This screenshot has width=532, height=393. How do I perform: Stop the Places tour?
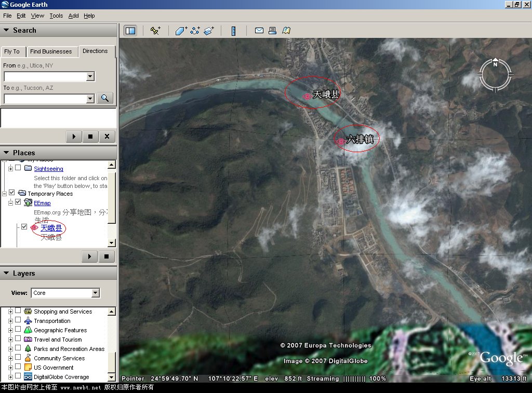(x=107, y=256)
